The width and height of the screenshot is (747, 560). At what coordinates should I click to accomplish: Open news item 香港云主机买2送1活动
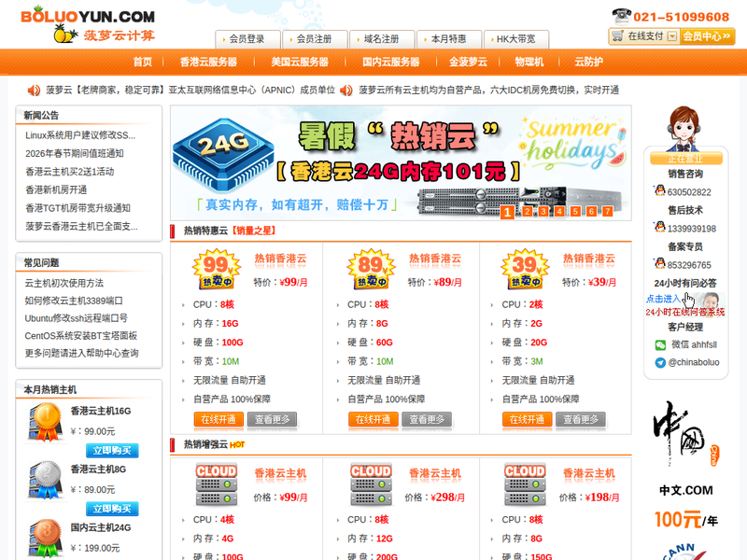click(x=69, y=172)
